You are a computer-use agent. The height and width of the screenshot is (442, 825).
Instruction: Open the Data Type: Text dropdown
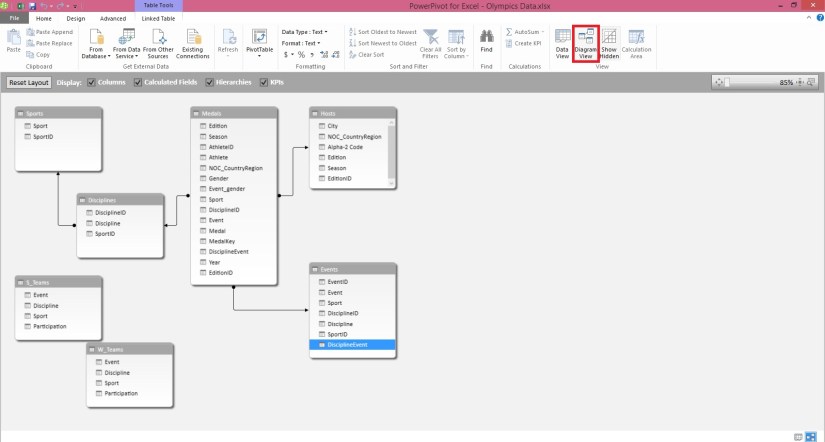click(x=305, y=32)
